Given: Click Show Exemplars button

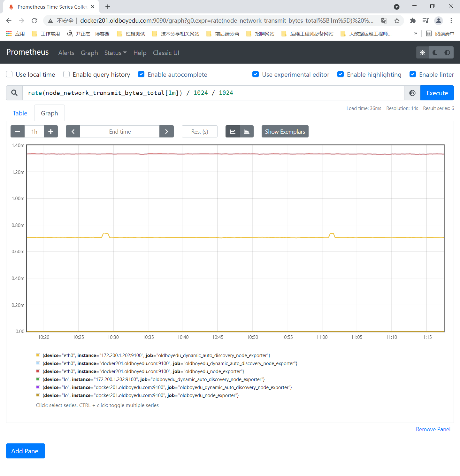Looking at the screenshot, I should point(285,131).
